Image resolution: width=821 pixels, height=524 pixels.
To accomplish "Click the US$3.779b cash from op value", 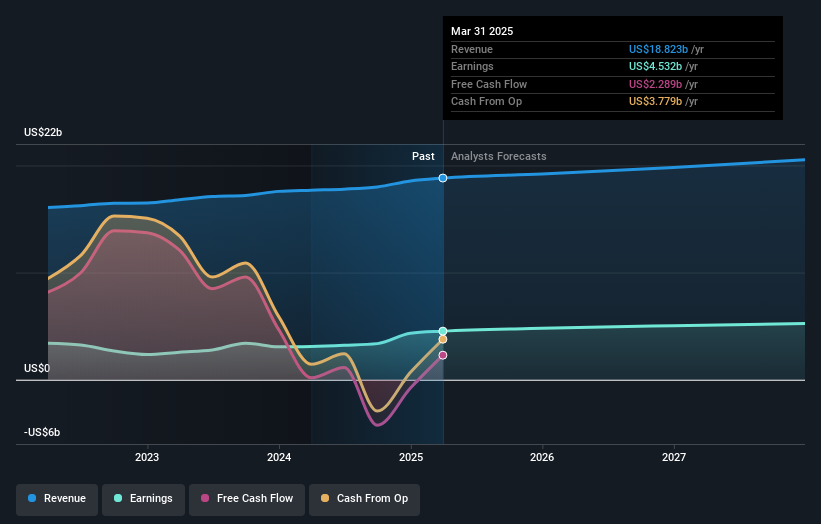I will 655,102.
